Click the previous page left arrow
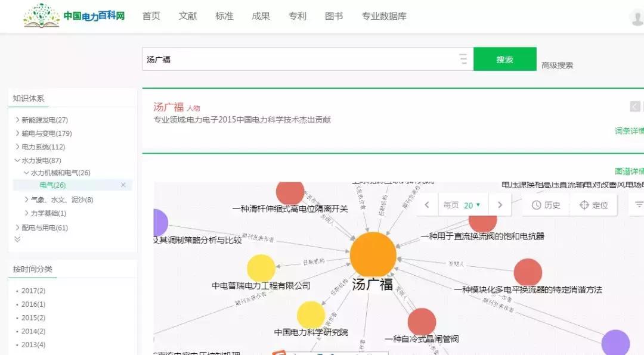The height and width of the screenshot is (355, 644). (x=427, y=204)
